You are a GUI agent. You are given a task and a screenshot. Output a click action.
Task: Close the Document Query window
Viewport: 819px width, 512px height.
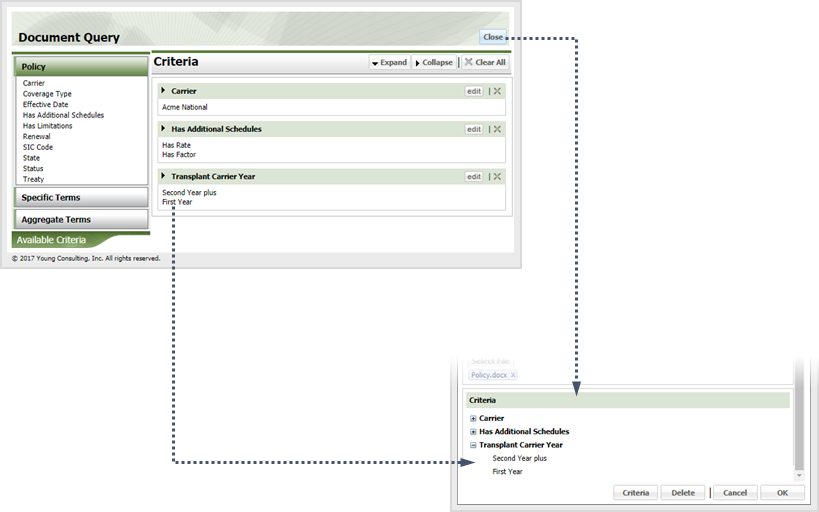point(493,37)
